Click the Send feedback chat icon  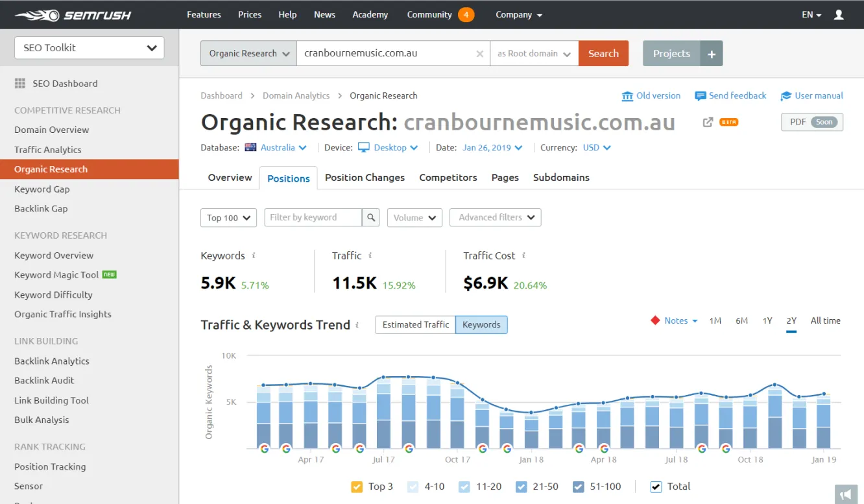tap(700, 96)
